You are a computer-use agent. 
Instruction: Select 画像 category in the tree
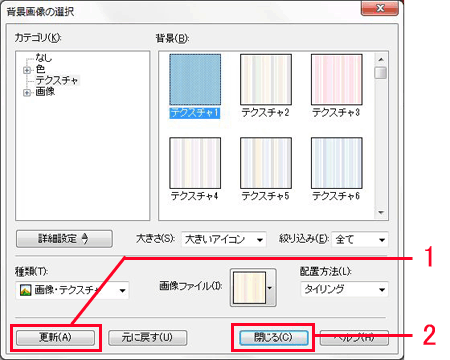point(45,91)
